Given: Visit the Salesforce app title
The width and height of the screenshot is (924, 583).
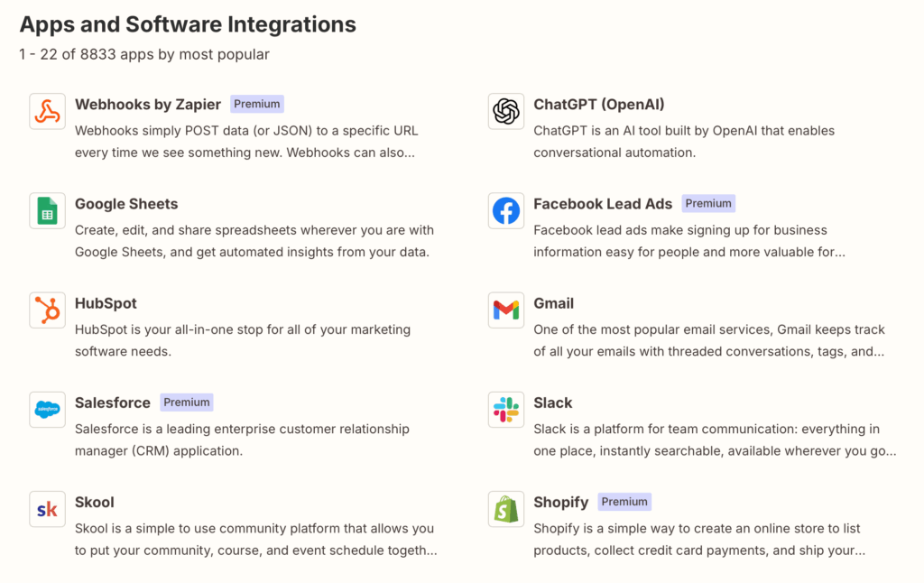Looking at the screenshot, I should pos(113,403).
